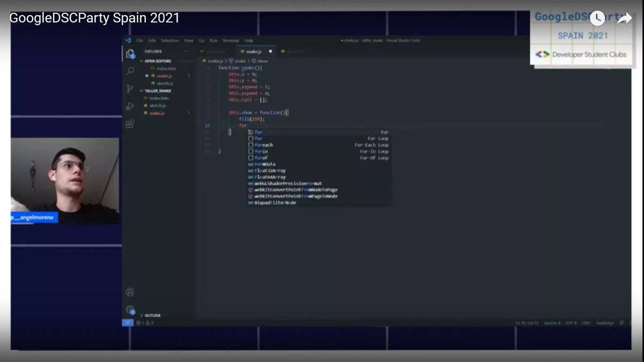The width and height of the screenshot is (644, 362).
Task: Click the Explorer more actions ellipsis
Action: [186, 51]
